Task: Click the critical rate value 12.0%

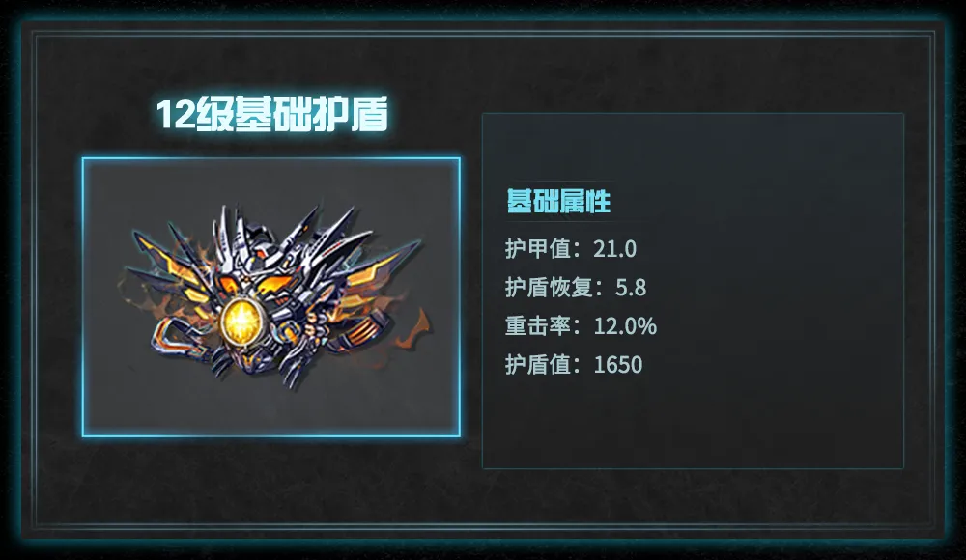Action: click(625, 326)
